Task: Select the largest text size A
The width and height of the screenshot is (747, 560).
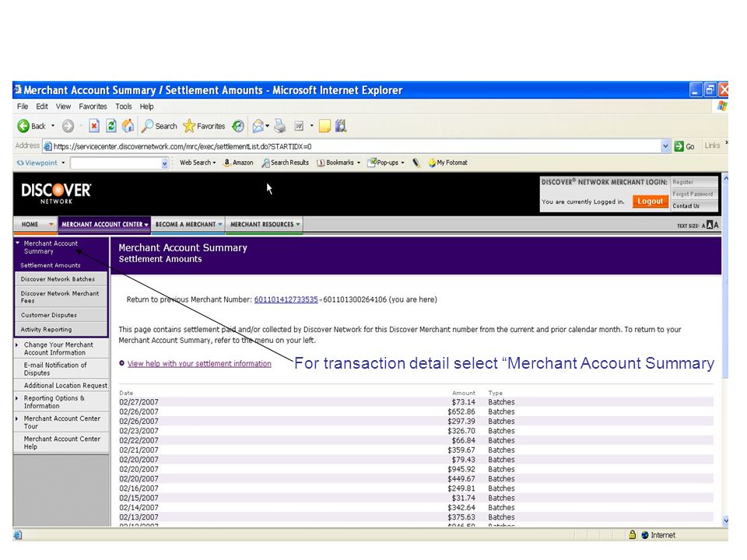Action: pyautogui.click(x=716, y=226)
